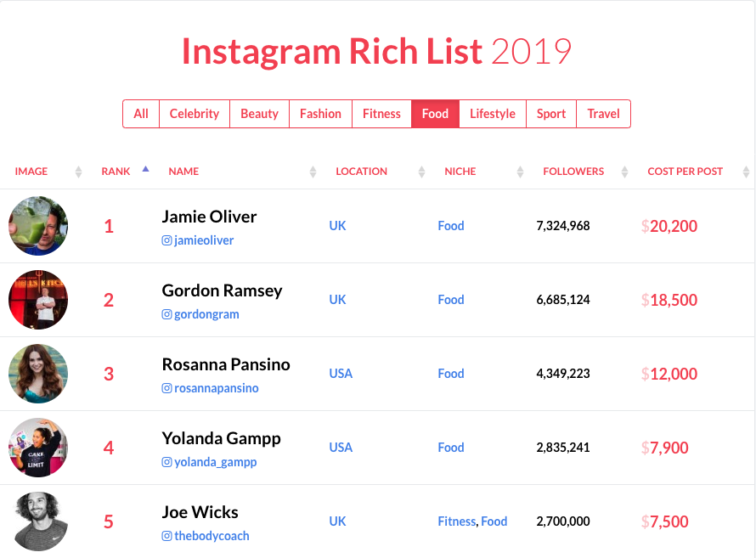
Task: Click the USA location for Rosanna Pansino
Action: click(x=341, y=374)
